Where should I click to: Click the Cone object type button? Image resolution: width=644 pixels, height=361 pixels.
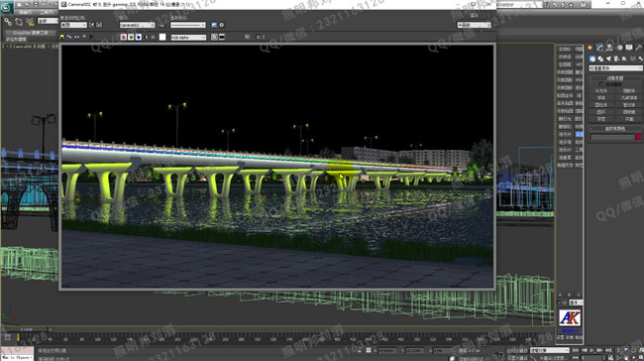[629, 91]
